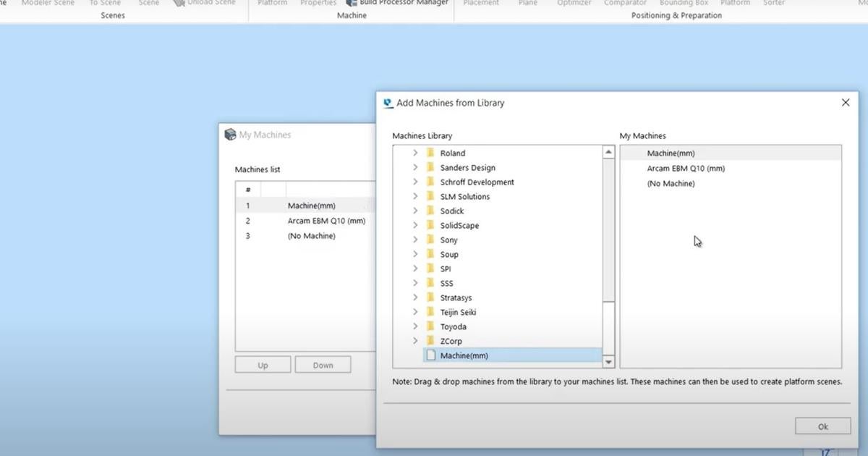Click the library scrollbar down arrow

pos(608,362)
